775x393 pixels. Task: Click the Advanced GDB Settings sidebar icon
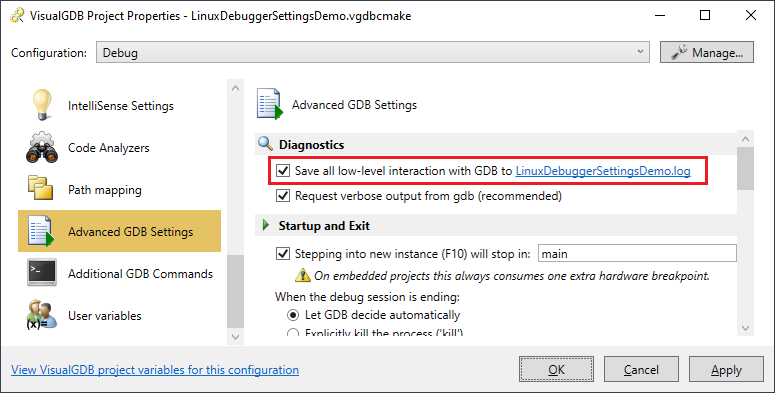coord(42,231)
